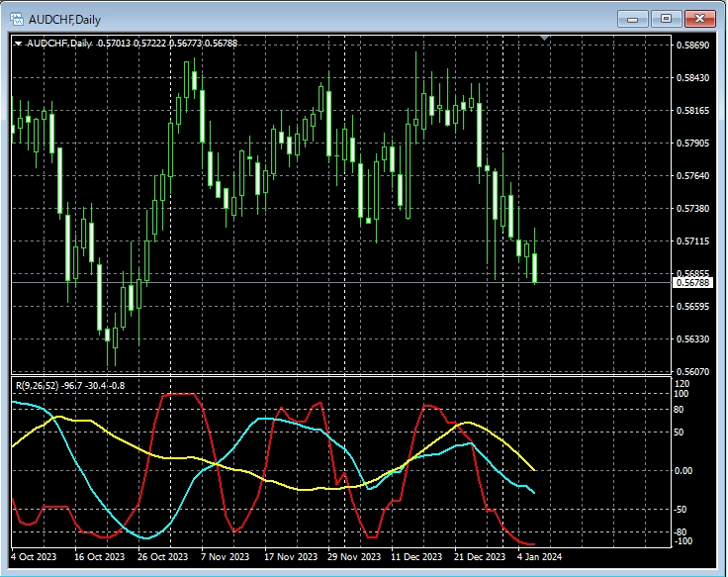Minimize the AUDCHF,Daily chart window
The width and height of the screenshot is (728, 577).
coord(632,19)
